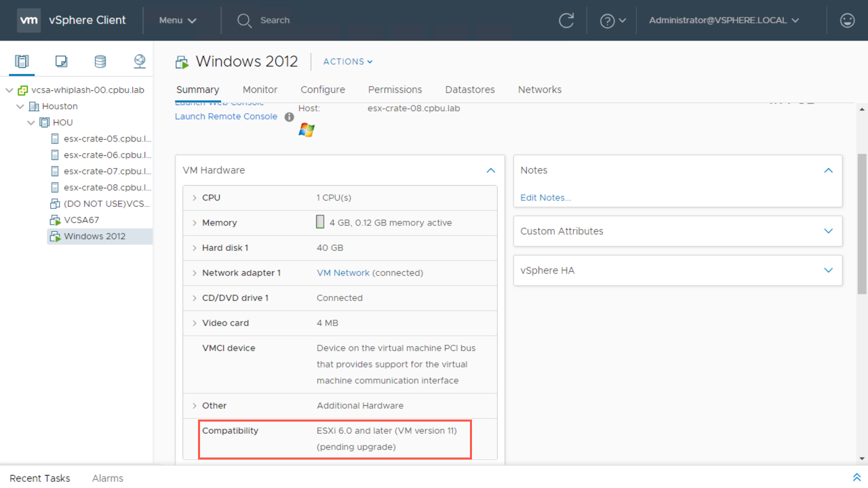Expand the bottom Recent Tasks panel
The width and height of the screenshot is (868, 488).
click(x=856, y=478)
